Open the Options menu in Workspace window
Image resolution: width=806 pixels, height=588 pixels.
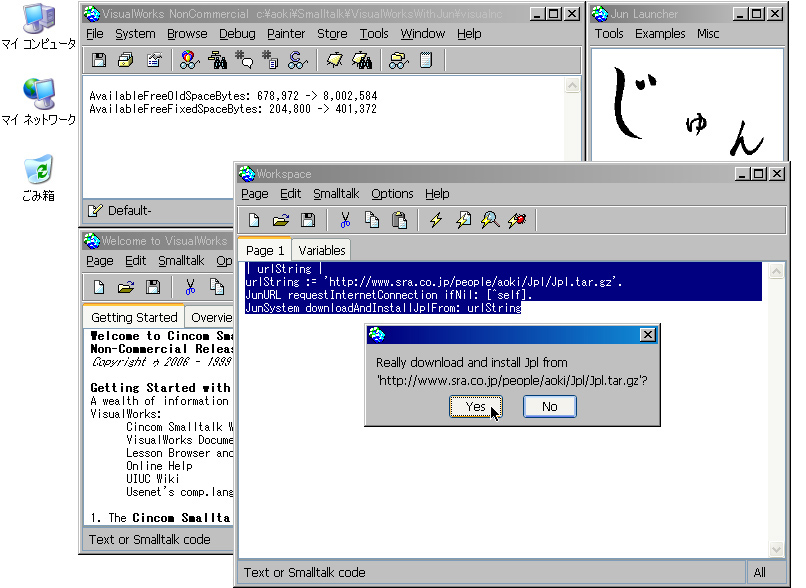pyautogui.click(x=392, y=194)
